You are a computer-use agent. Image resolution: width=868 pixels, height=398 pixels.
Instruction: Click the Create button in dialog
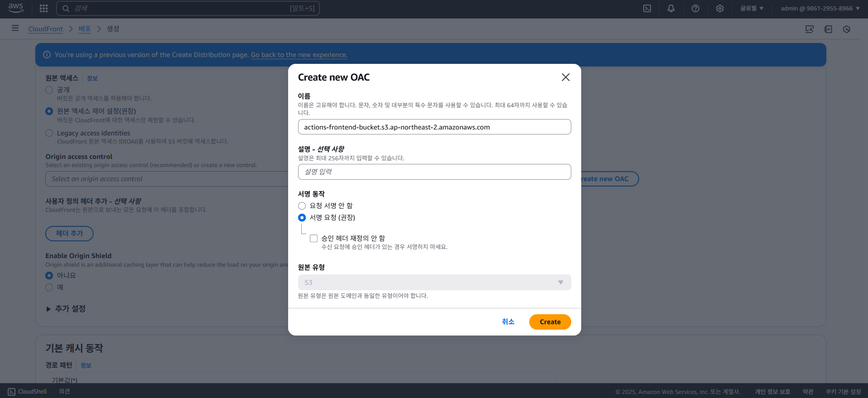[x=550, y=322]
